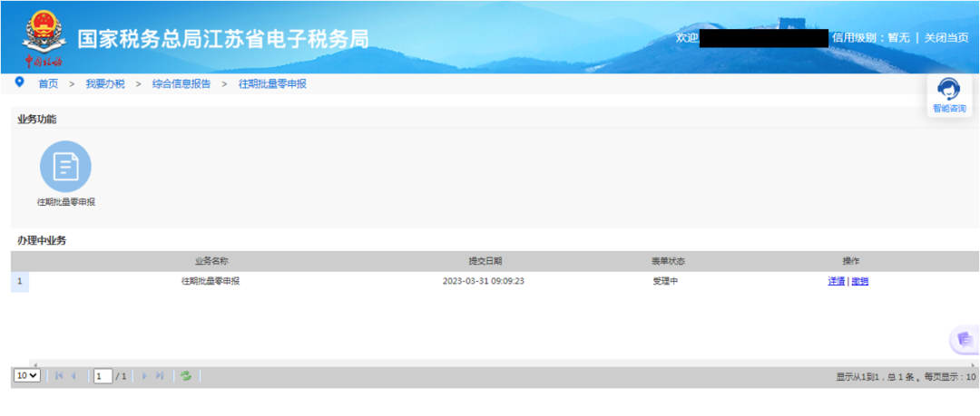Navigate to 首页 in breadcrumb
This screenshot has height=416, width=980.
[x=48, y=83]
